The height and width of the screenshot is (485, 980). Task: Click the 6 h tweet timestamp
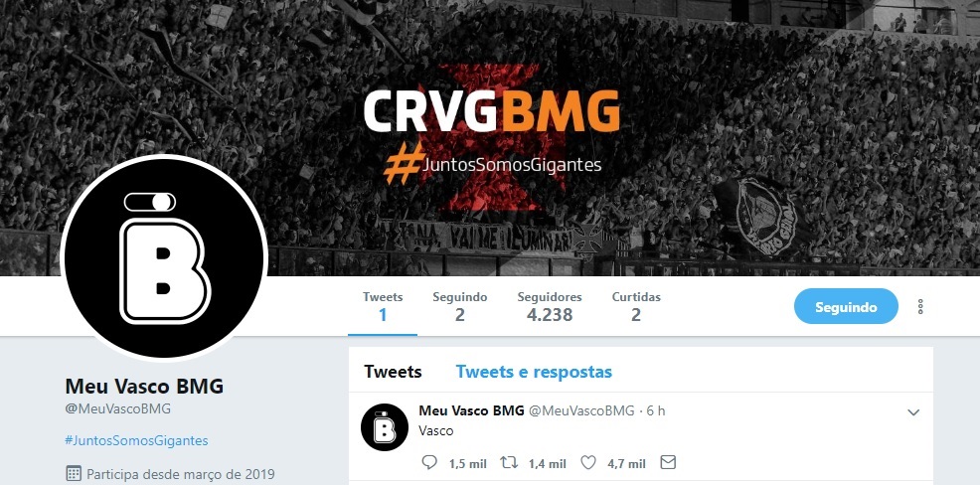tap(656, 410)
